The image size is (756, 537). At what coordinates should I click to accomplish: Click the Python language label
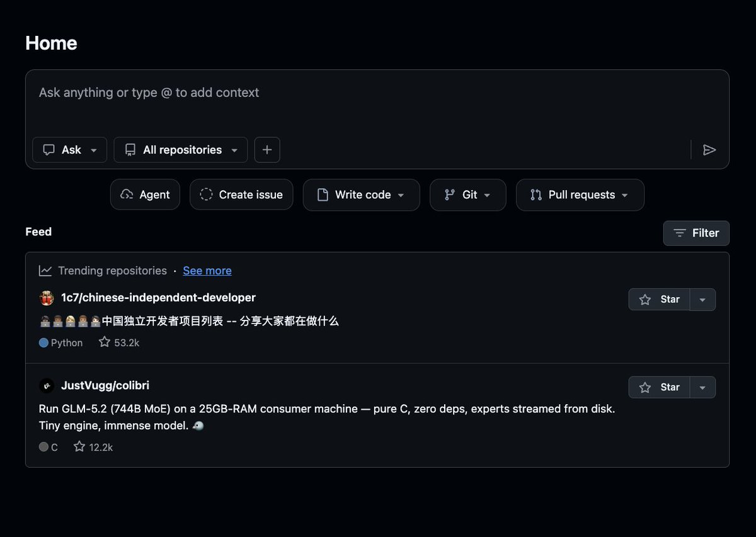[67, 343]
